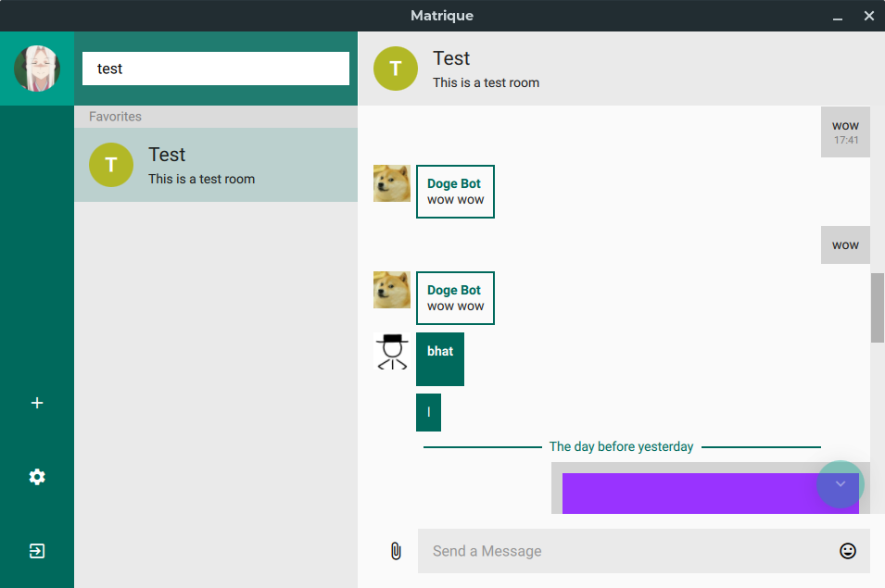This screenshot has width=885, height=588.
Task: Click the stick figure bhat avatar
Action: click(x=392, y=352)
